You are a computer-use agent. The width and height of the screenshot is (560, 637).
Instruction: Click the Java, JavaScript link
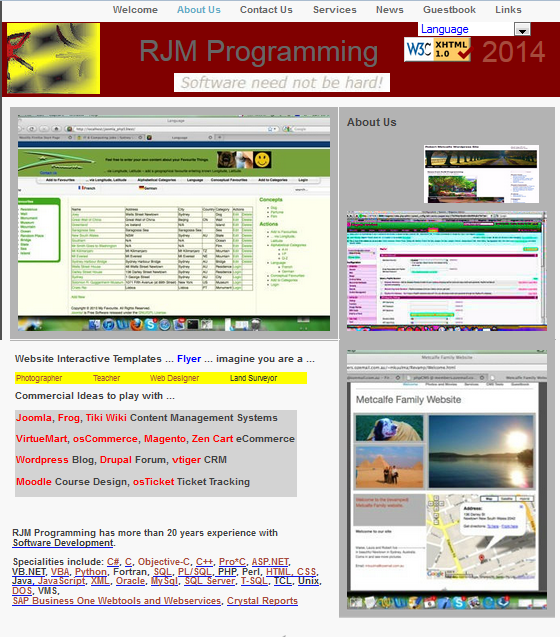point(49,581)
